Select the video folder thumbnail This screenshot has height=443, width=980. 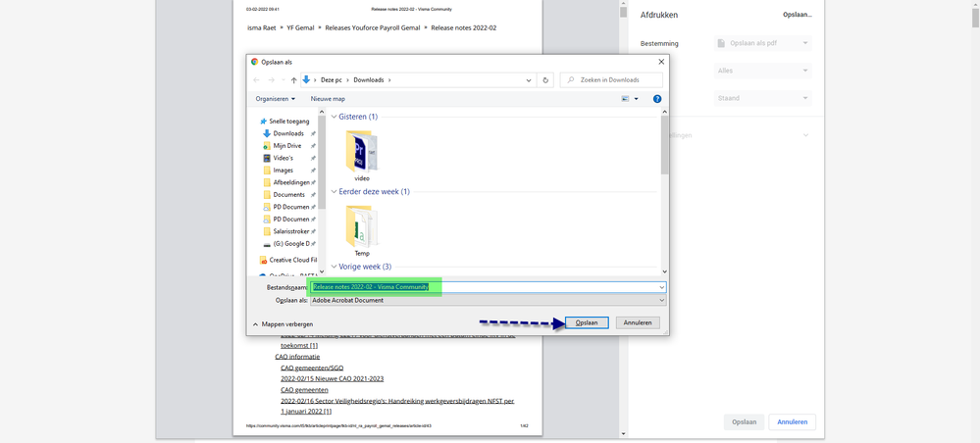(x=361, y=151)
